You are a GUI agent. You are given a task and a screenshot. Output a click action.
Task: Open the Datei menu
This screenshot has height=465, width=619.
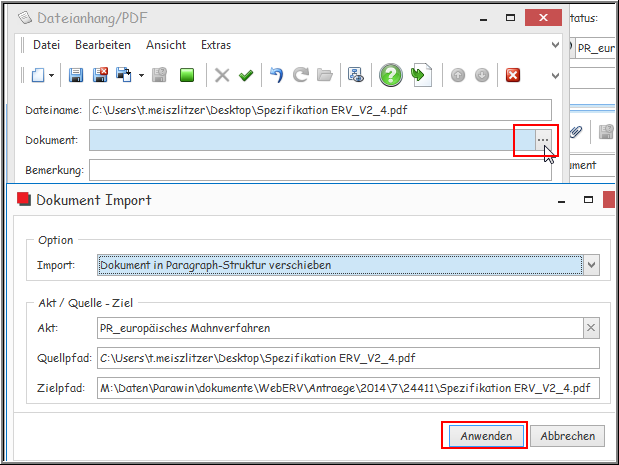coord(46,45)
